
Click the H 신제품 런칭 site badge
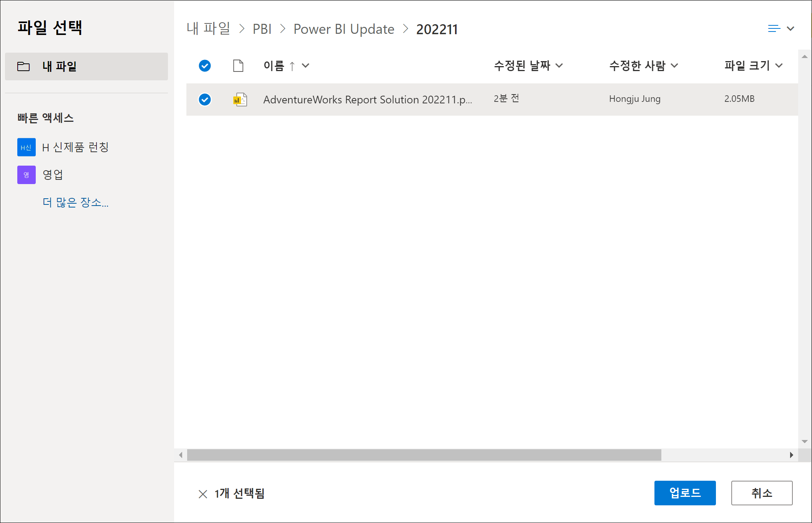(27, 147)
